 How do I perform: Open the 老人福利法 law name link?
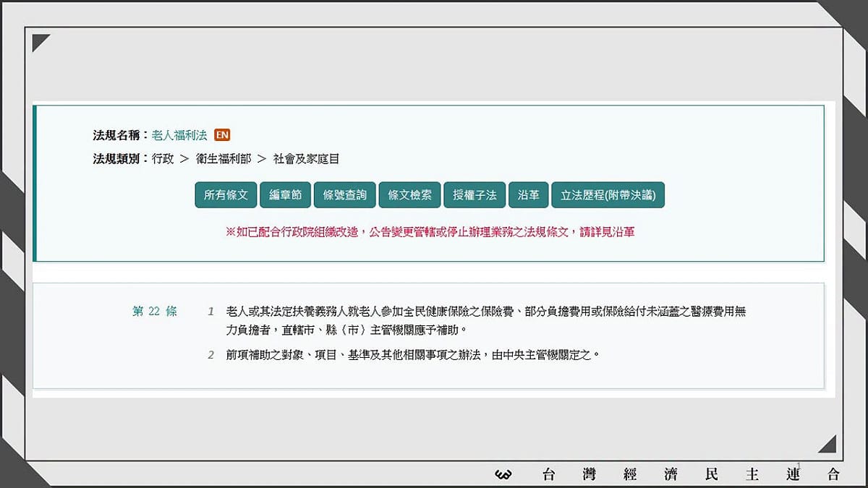(x=179, y=135)
